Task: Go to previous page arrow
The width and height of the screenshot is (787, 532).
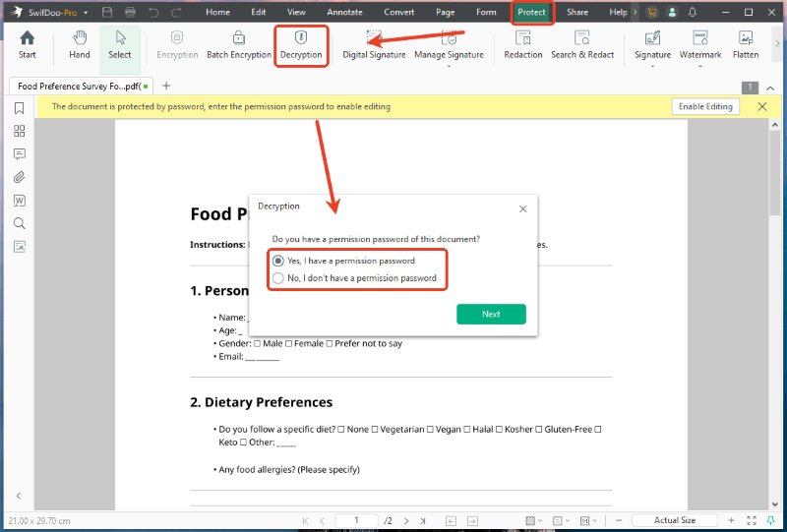Action: [x=323, y=521]
